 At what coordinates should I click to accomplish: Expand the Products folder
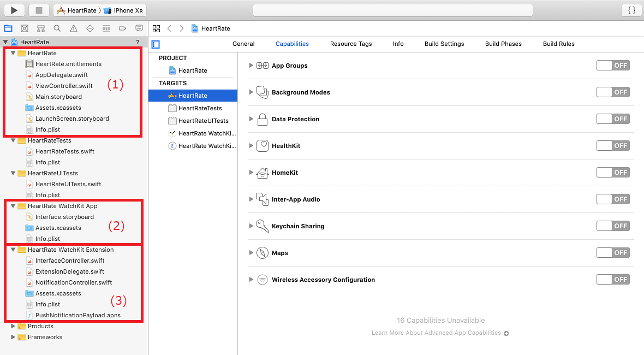[x=14, y=326]
